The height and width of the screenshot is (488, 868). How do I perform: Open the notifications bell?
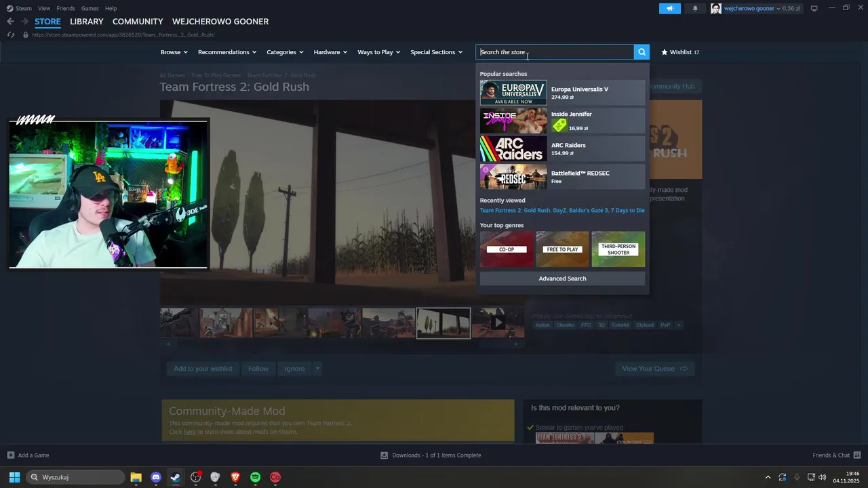(x=695, y=8)
